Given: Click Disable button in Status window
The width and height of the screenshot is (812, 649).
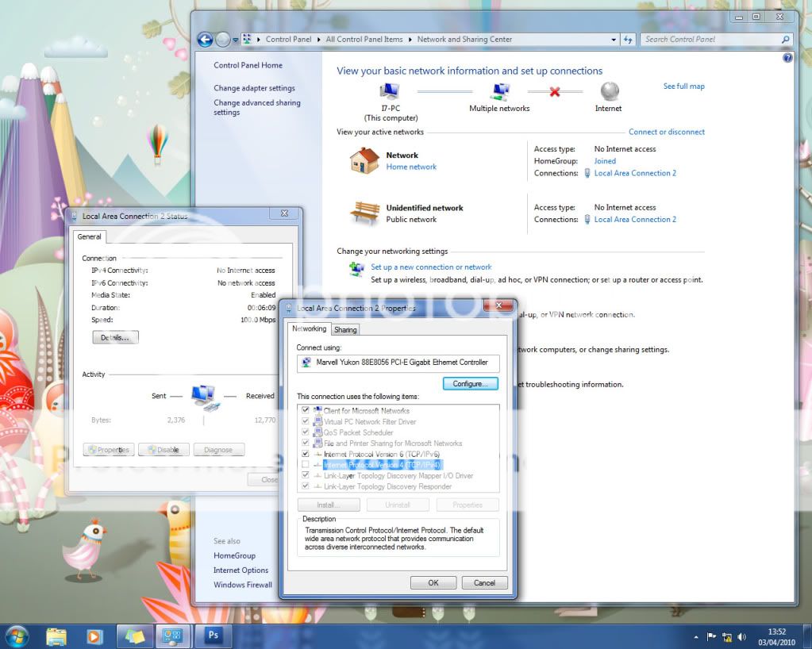Looking at the screenshot, I should click(x=164, y=450).
